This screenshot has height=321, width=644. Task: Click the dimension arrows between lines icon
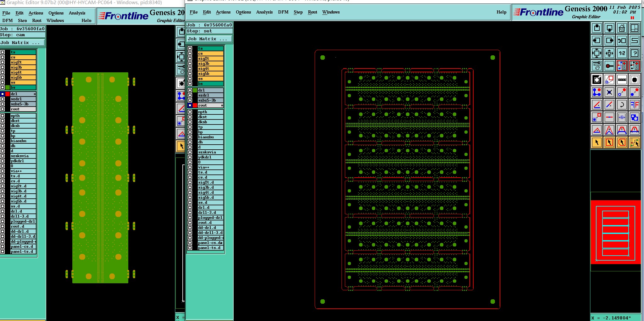(622, 117)
